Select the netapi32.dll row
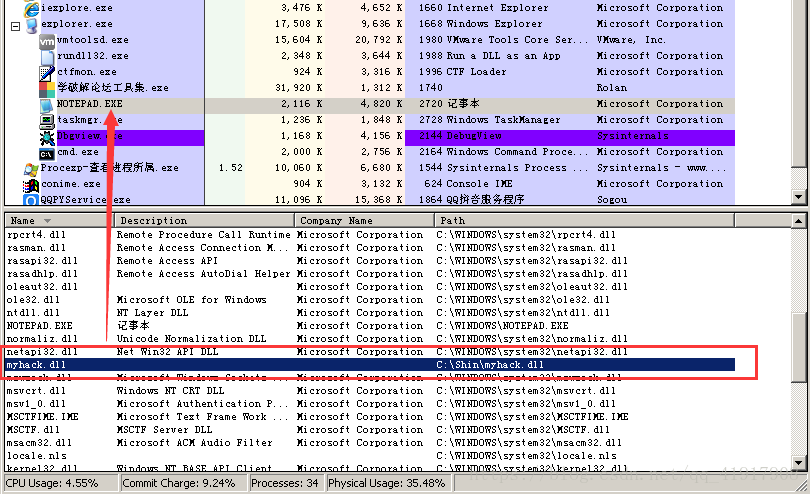The image size is (810, 494). (369, 352)
